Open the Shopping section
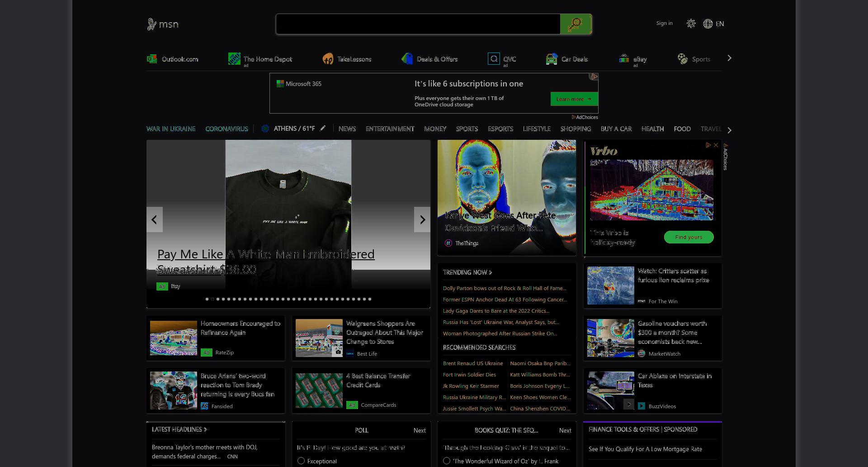This screenshot has width=868, height=467. pyautogui.click(x=576, y=129)
